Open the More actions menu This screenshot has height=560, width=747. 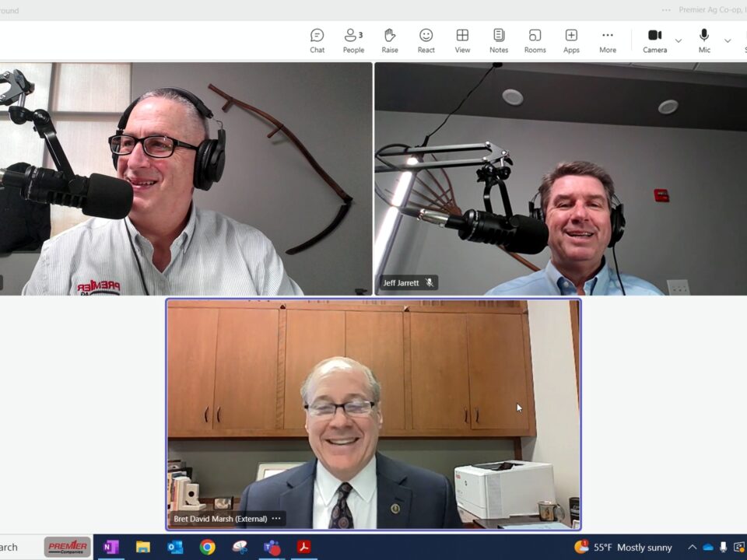(x=608, y=40)
